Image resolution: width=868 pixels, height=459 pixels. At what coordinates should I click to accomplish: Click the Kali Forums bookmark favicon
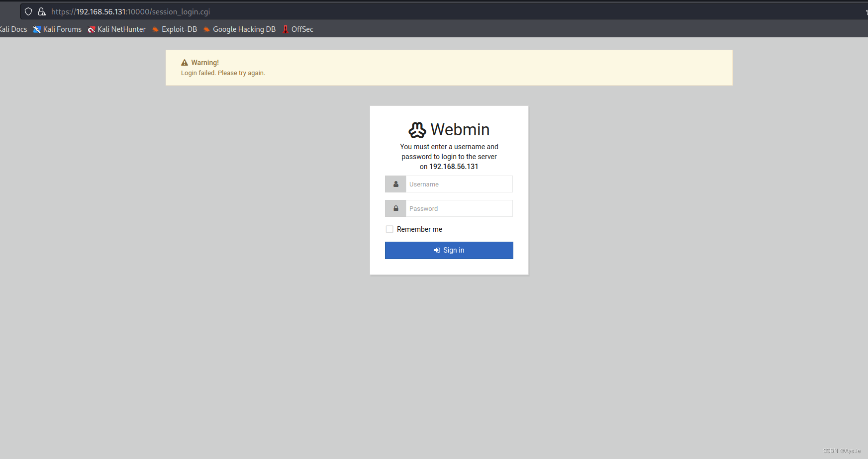pos(37,29)
